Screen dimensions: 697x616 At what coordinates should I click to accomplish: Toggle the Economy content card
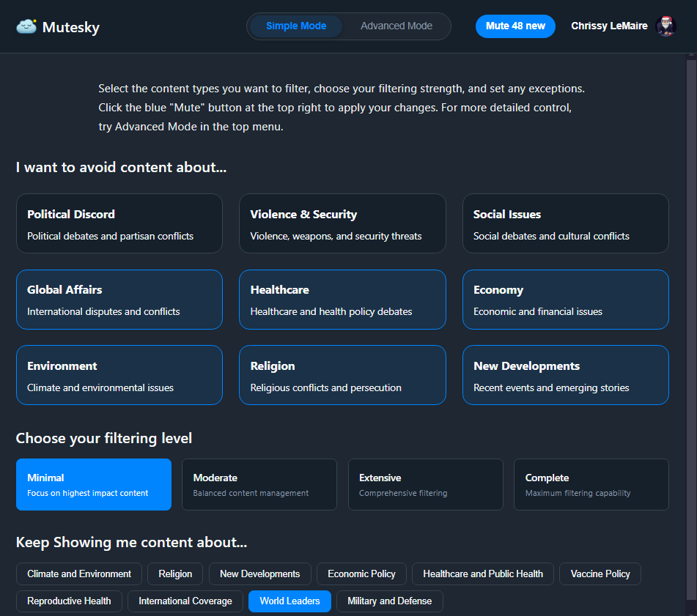pos(565,300)
